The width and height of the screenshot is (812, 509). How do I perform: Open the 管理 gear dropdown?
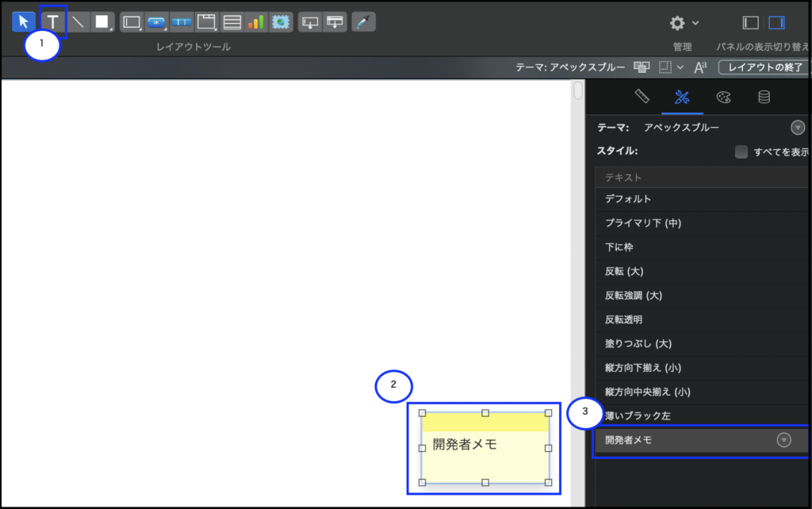pyautogui.click(x=684, y=23)
